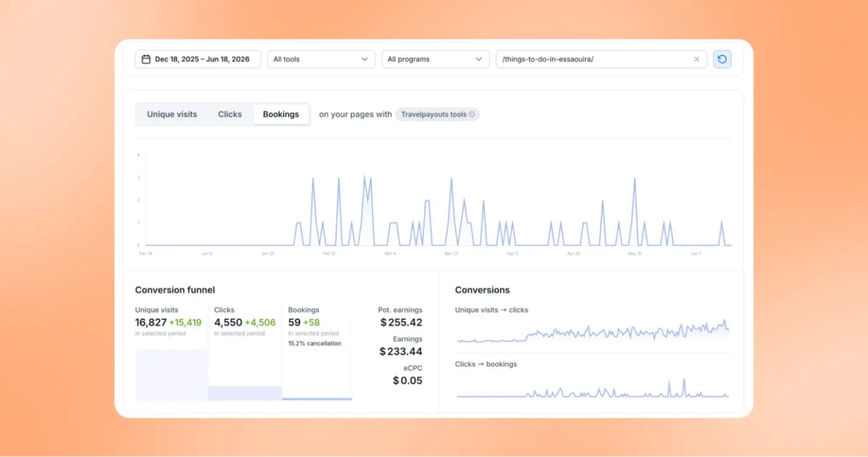Click the 59 bookings value

[294, 322]
